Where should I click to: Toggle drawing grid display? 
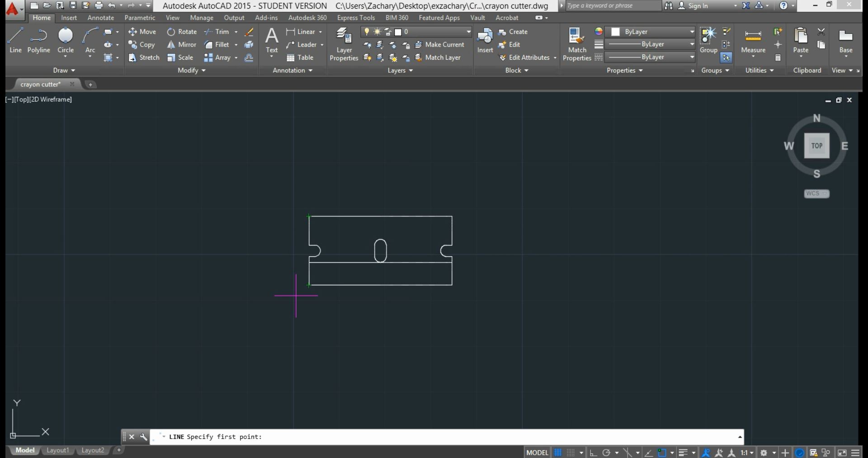(558, 453)
